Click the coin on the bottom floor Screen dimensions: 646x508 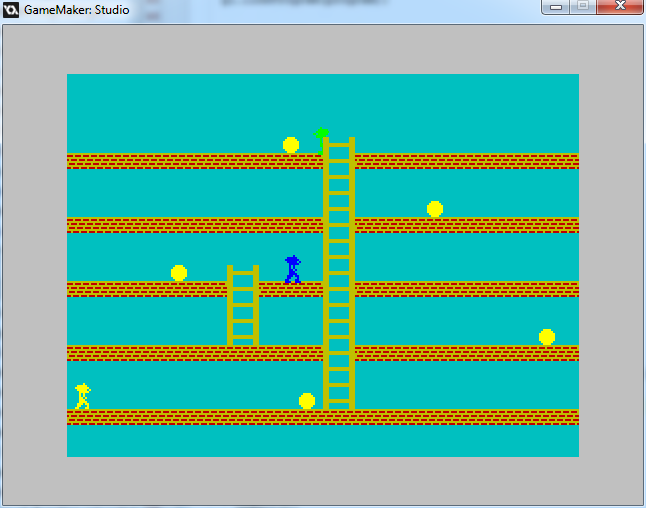(307, 401)
